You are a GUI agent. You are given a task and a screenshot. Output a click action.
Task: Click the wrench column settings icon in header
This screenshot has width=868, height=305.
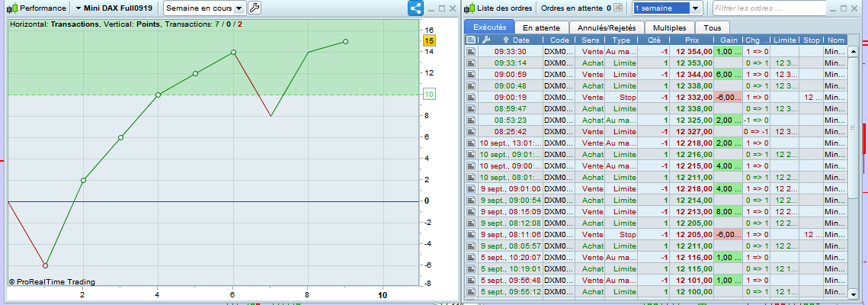pyautogui.click(x=486, y=40)
